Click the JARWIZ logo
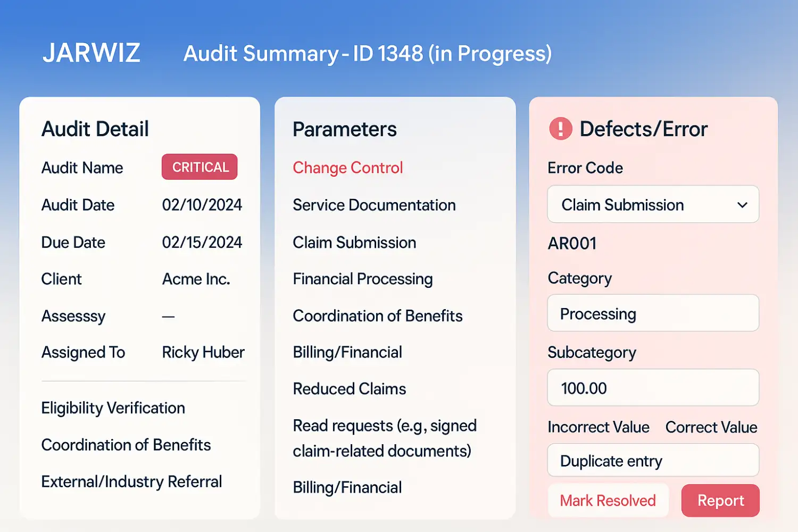 [92, 53]
